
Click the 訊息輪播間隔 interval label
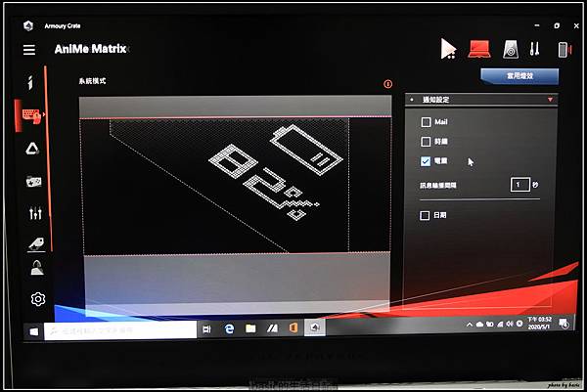437,186
